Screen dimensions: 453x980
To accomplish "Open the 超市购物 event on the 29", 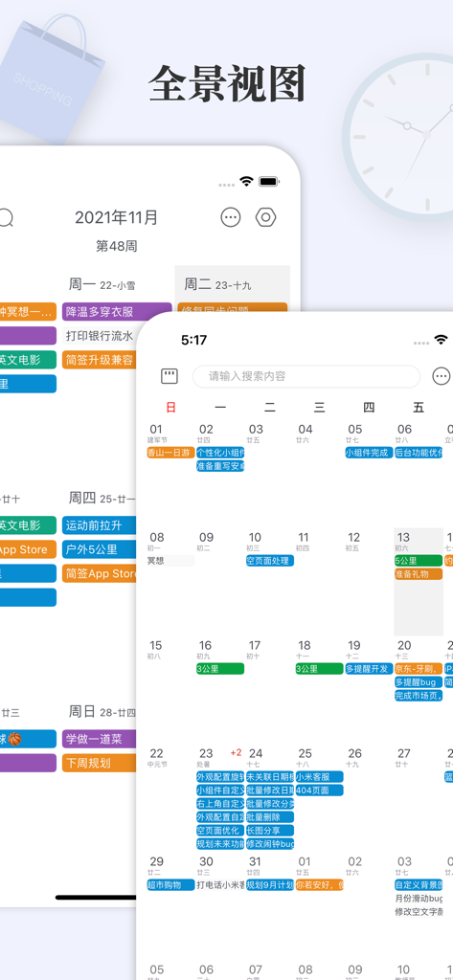I will (x=170, y=885).
